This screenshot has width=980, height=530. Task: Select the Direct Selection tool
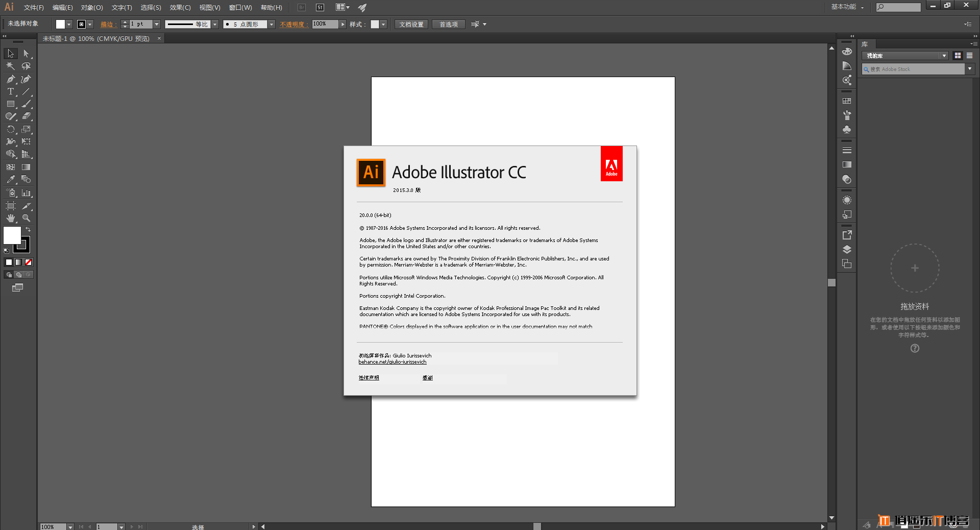pos(26,54)
